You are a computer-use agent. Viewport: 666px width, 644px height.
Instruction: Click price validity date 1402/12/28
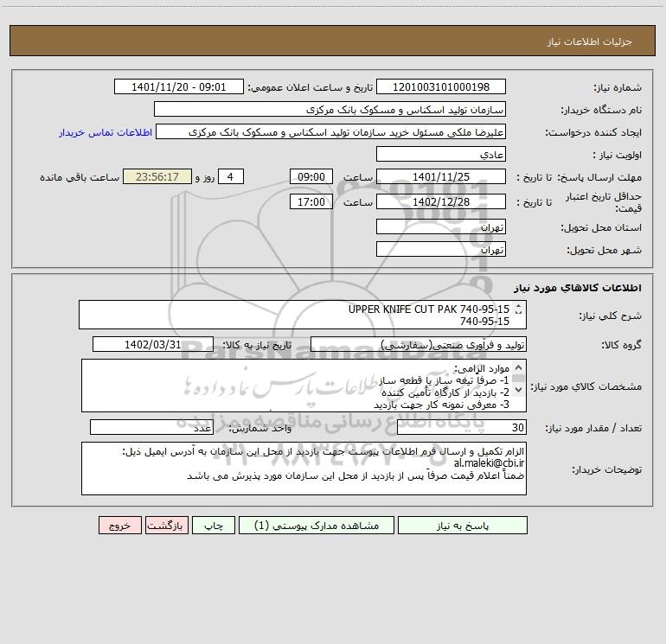coord(441,201)
